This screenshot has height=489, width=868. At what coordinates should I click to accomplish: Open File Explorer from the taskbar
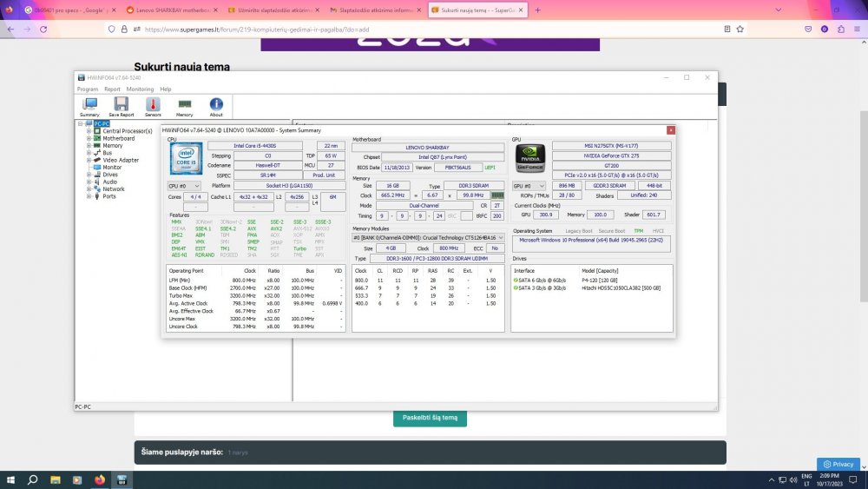[x=56, y=480]
